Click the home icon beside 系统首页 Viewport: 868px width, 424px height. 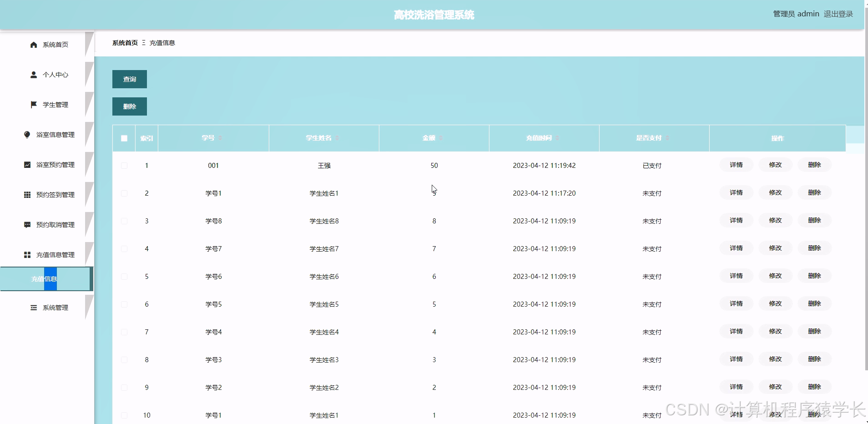[34, 45]
